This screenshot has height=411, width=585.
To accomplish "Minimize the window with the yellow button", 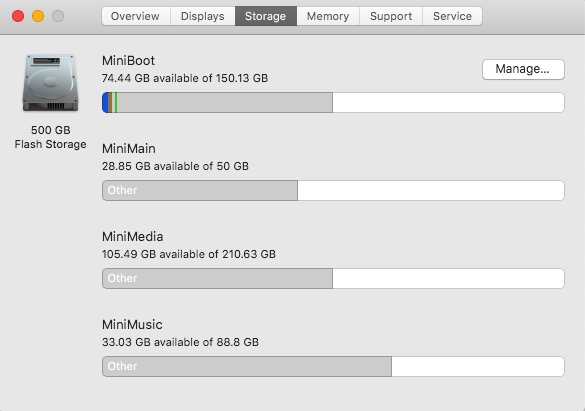I will [x=38, y=16].
